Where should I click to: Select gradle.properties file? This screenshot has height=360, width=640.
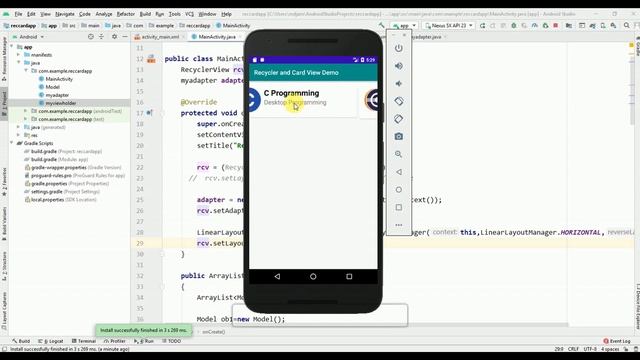pyautogui.click(x=67, y=184)
